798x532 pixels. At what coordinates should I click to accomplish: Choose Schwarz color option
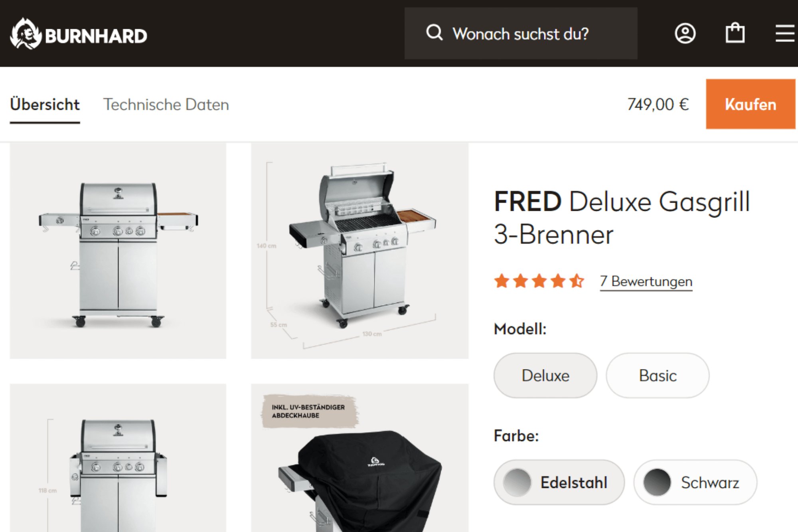click(x=695, y=482)
